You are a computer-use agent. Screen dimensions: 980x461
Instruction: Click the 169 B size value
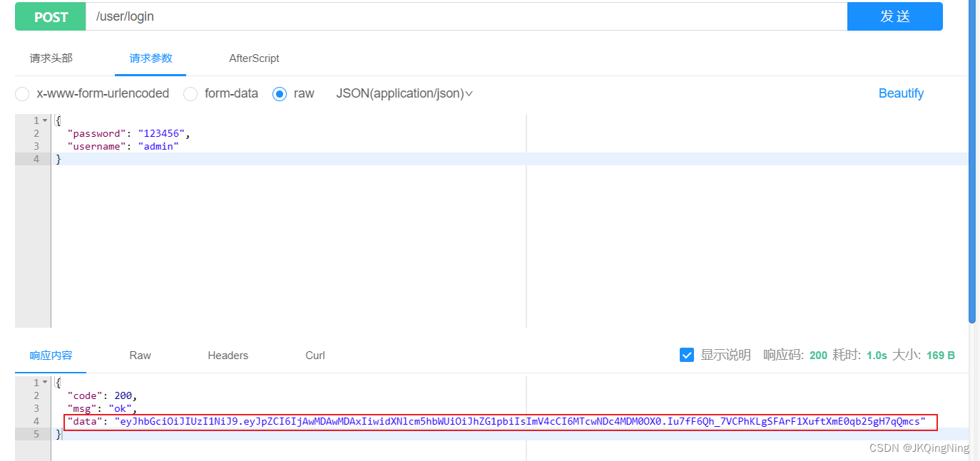click(x=941, y=355)
